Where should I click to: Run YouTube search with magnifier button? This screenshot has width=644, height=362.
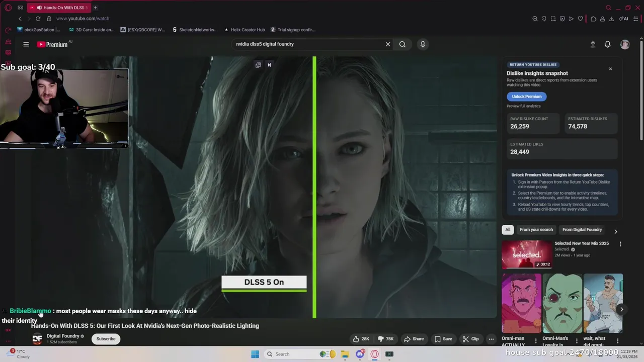pyautogui.click(x=403, y=44)
